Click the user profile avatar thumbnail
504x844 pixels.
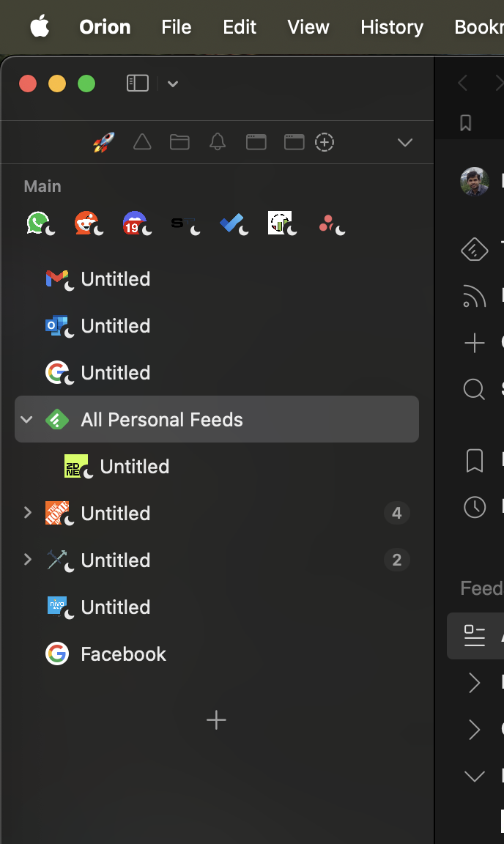pos(475,181)
